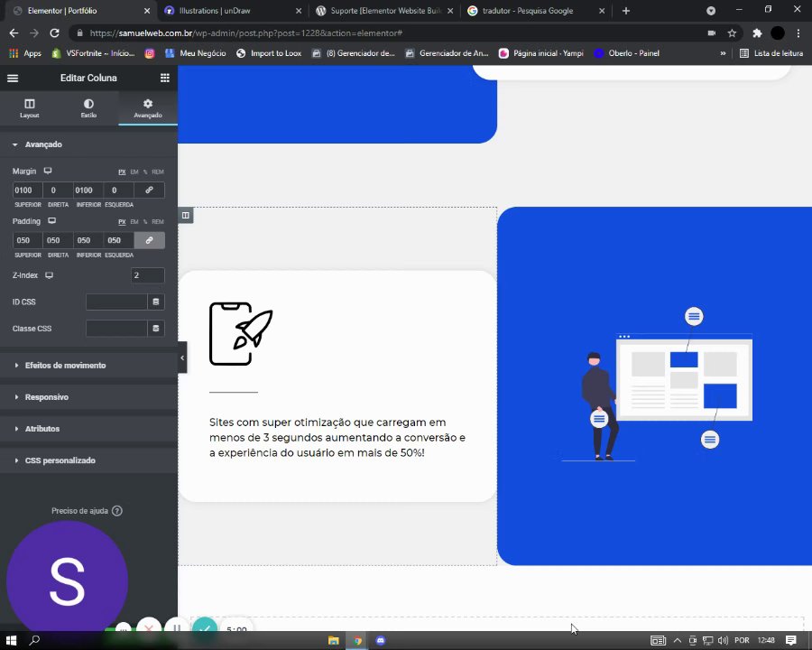Collapse the Elementor side panel
The width and height of the screenshot is (812, 650).
182,357
